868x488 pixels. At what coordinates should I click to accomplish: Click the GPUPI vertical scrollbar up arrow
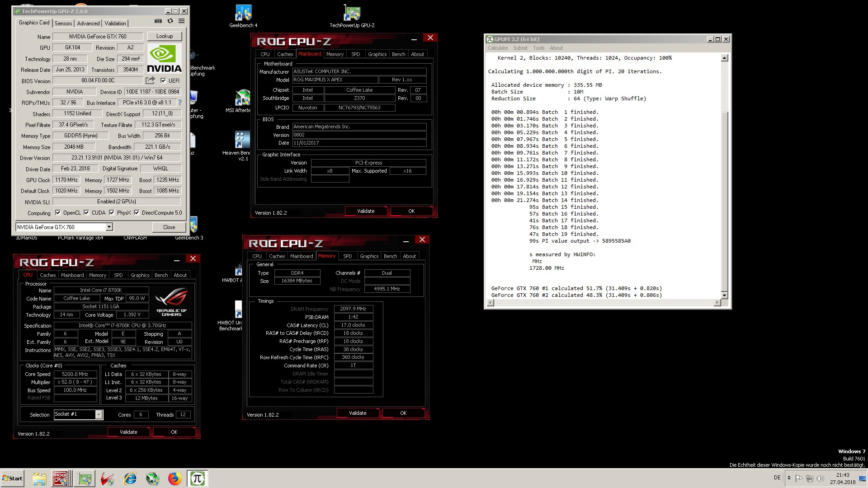coord(724,58)
